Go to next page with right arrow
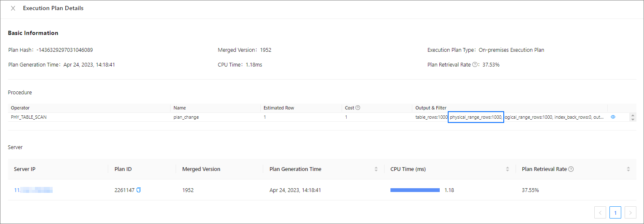 pos(630,213)
